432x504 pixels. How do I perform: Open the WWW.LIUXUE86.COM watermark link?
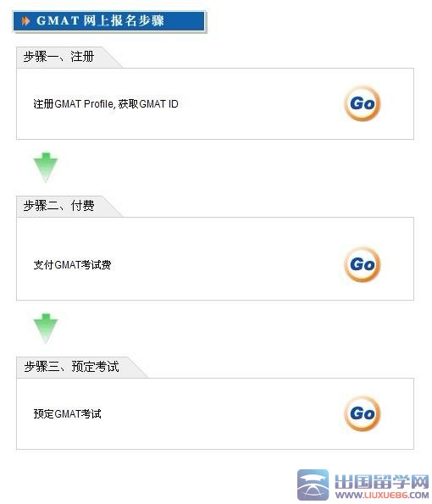381,495
